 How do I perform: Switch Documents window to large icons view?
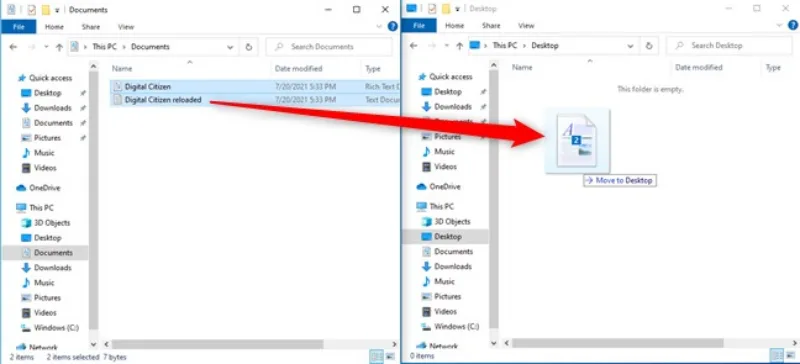click(390, 356)
